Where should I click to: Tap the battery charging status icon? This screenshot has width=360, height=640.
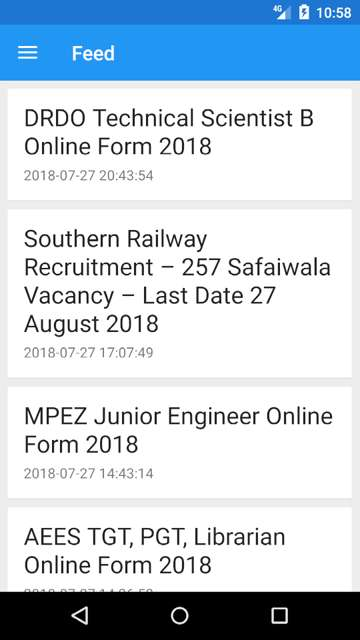(x=304, y=12)
